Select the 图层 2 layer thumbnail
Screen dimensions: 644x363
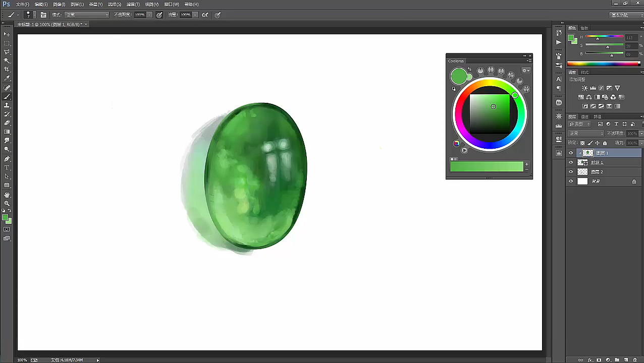point(582,172)
